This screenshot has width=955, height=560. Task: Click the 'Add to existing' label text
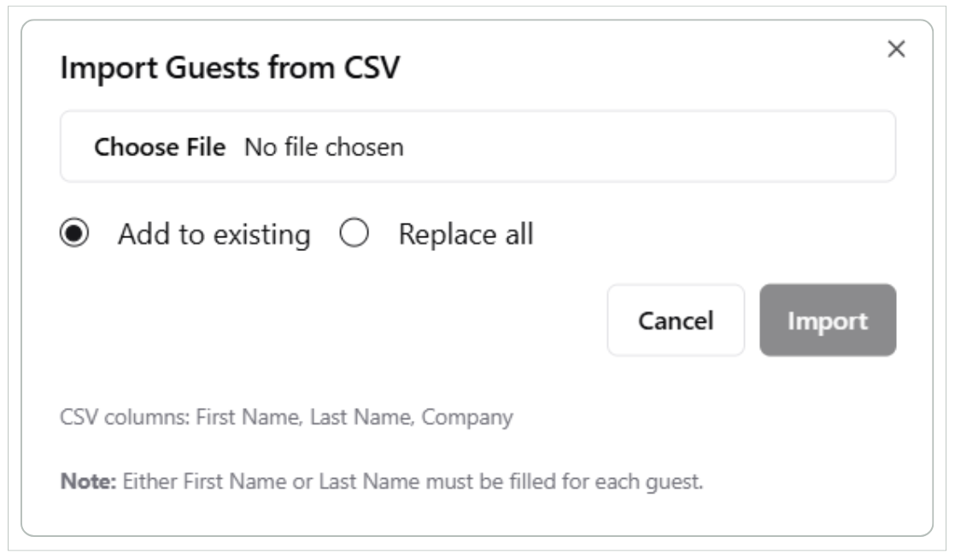(214, 234)
